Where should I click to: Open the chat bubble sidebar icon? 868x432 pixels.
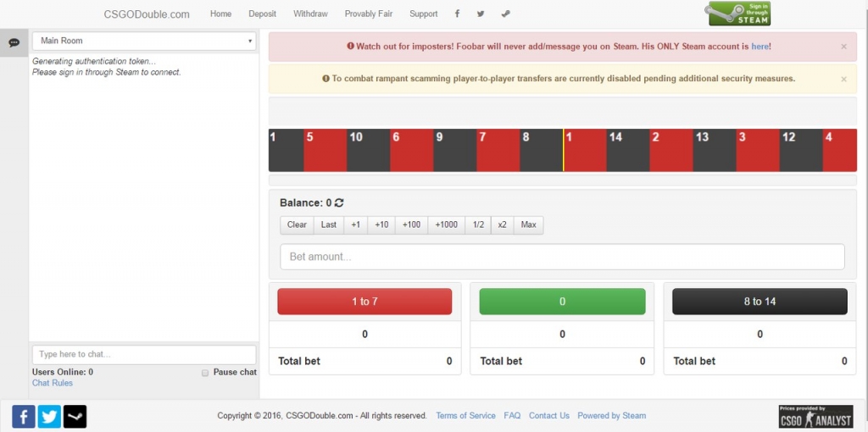tap(14, 42)
